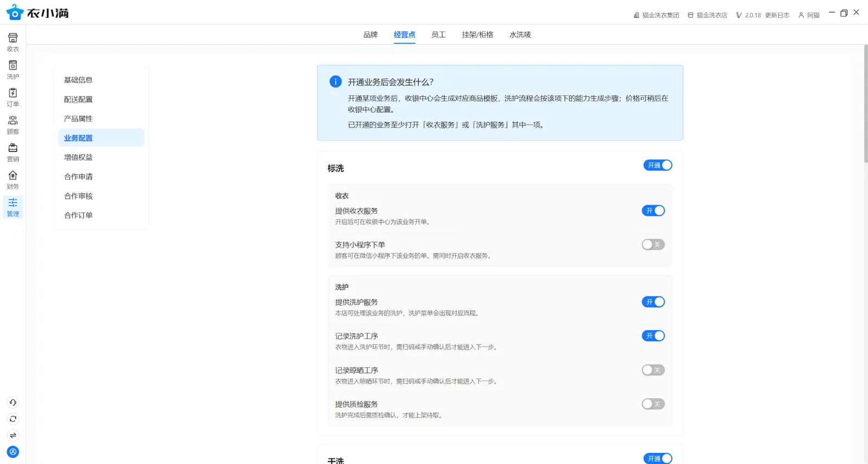
Task: Select 产品属性 menu item
Action: pos(101,118)
